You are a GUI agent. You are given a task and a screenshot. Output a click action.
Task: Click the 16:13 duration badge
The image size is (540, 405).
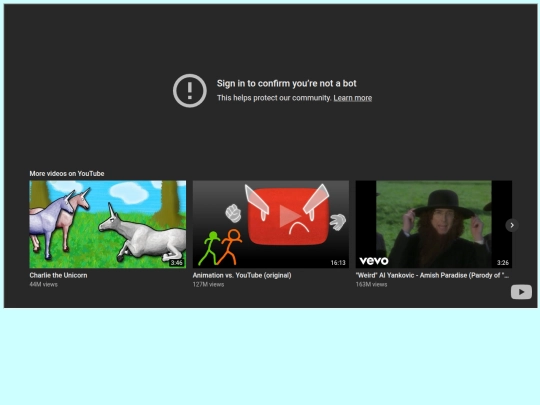pos(338,263)
